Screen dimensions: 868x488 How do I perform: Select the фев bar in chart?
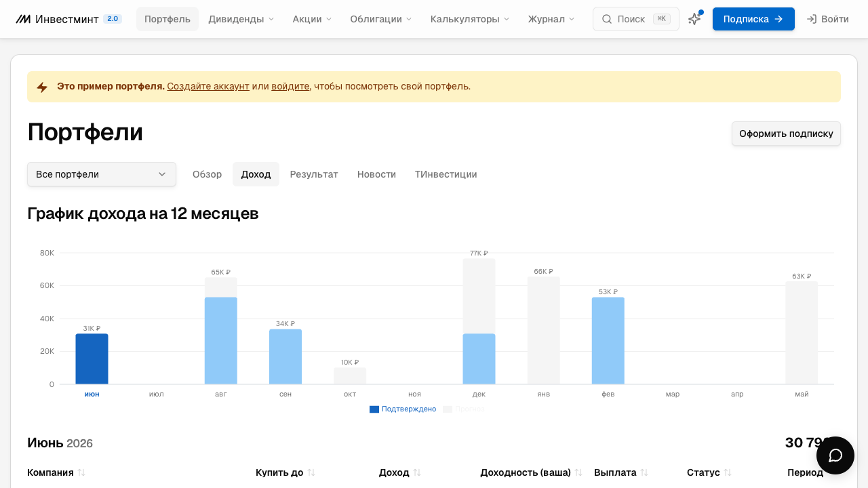click(x=608, y=340)
